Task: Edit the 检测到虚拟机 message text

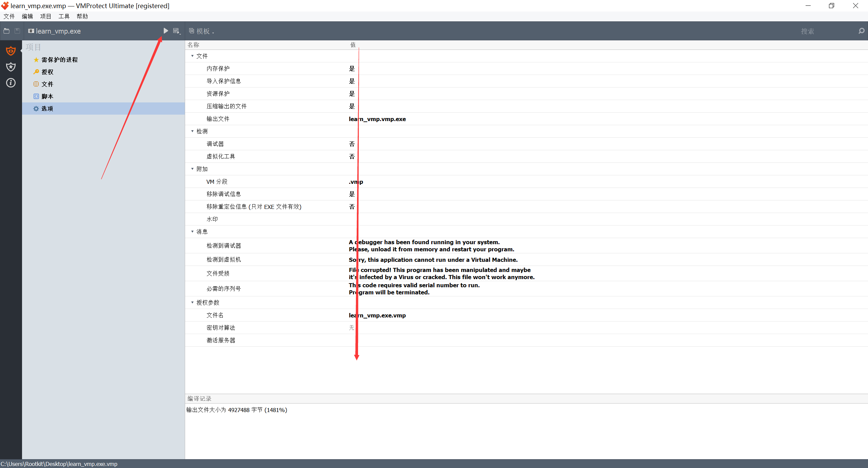Action: click(433, 260)
